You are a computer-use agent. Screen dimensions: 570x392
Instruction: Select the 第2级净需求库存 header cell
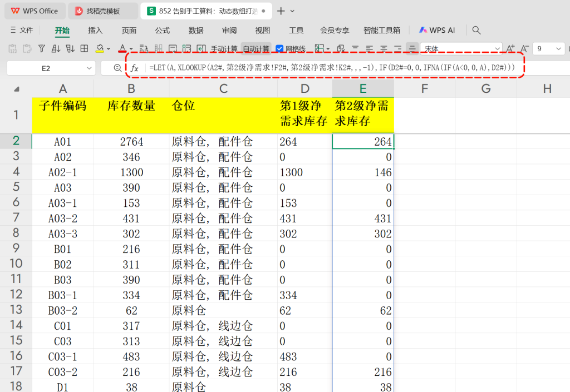point(363,115)
